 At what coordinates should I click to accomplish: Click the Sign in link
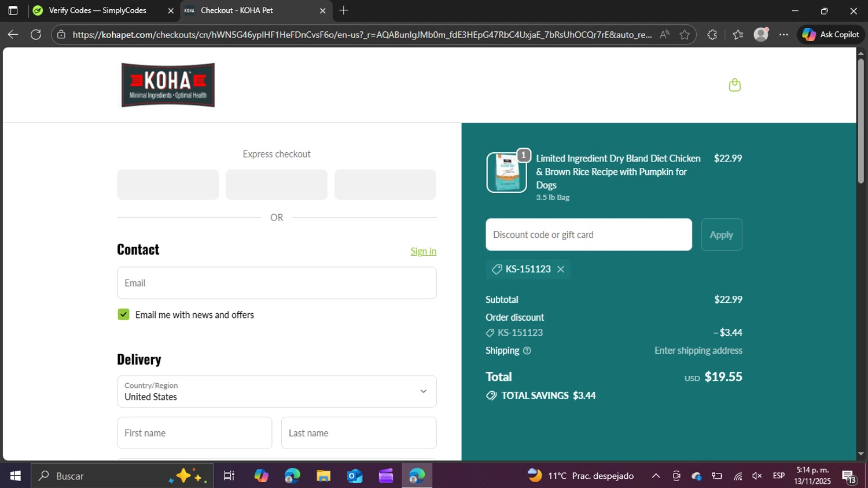tap(424, 251)
